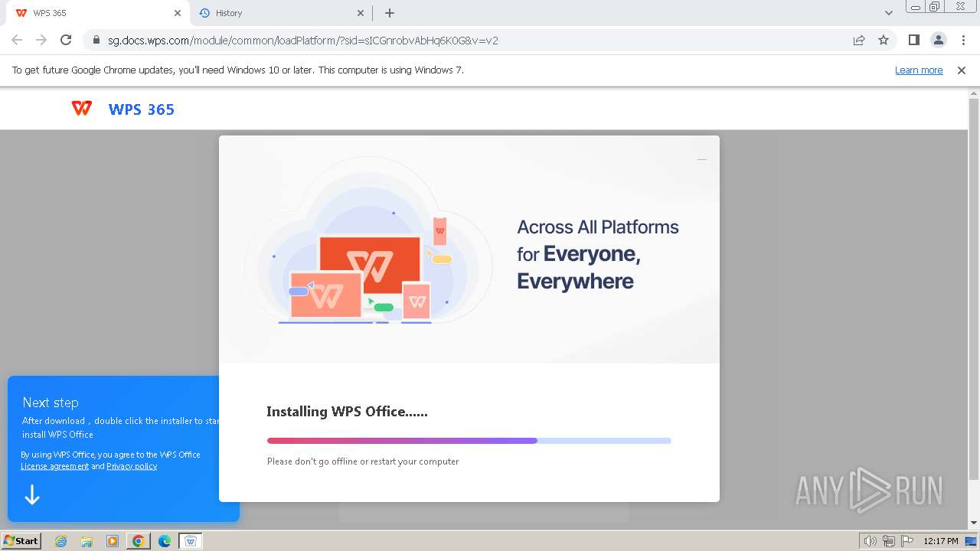
Task: Close the WPS 365 tab
Action: [x=178, y=13]
